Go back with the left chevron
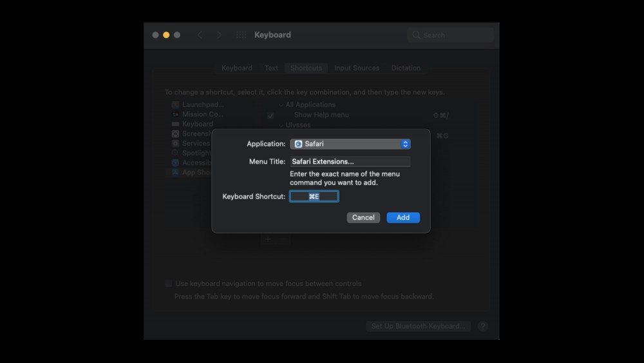 (200, 35)
